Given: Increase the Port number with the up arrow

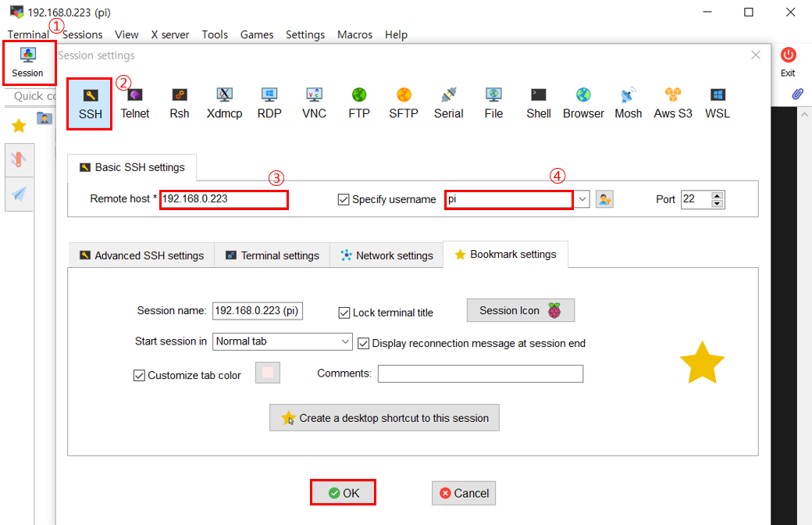Looking at the screenshot, I should pos(718,195).
